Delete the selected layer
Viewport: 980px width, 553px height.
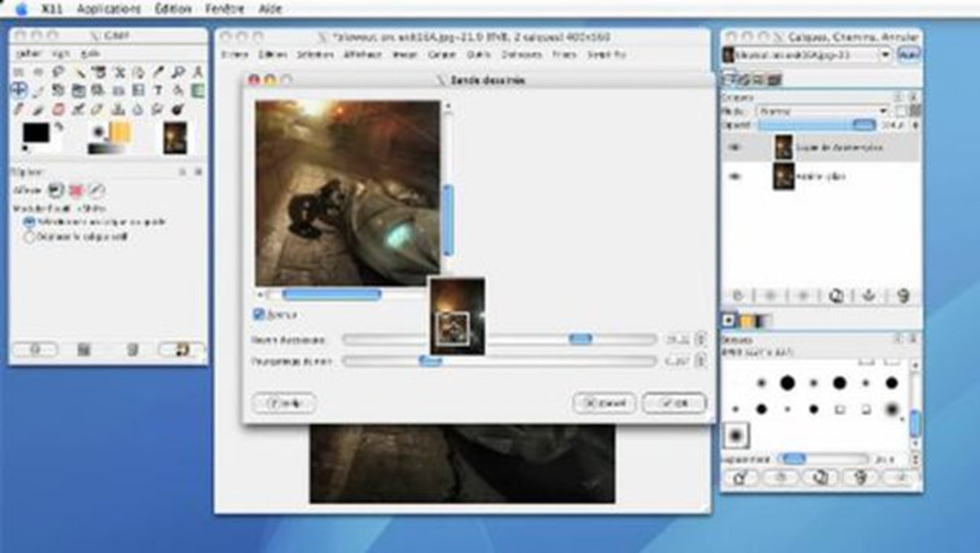click(x=903, y=295)
